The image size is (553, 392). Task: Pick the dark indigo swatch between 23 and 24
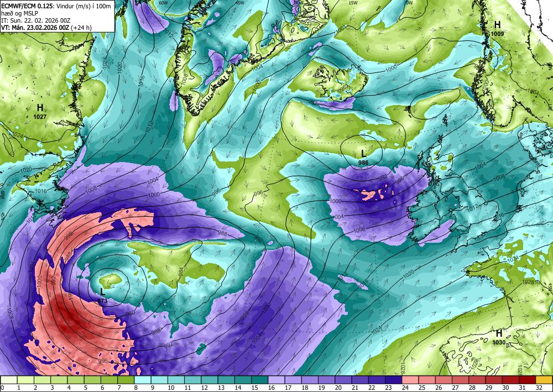[x=394, y=380]
